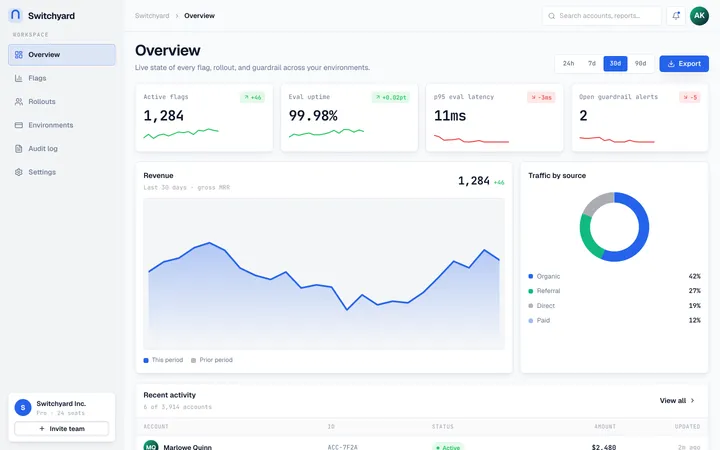This screenshot has width=720, height=450.
Task: Click the Environments card icon
Action: (18, 125)
